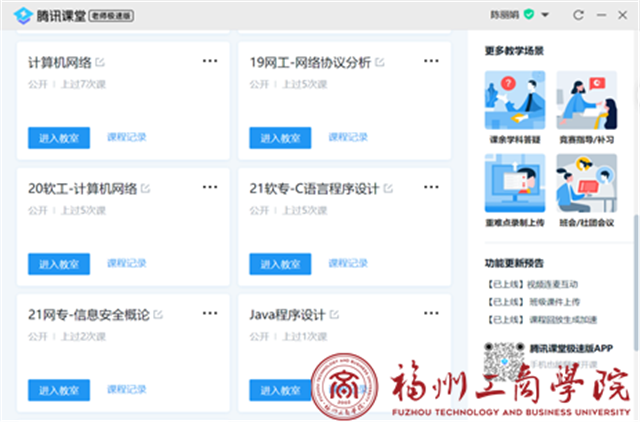Enter classroom for 计算机网络

coord(59,138)
